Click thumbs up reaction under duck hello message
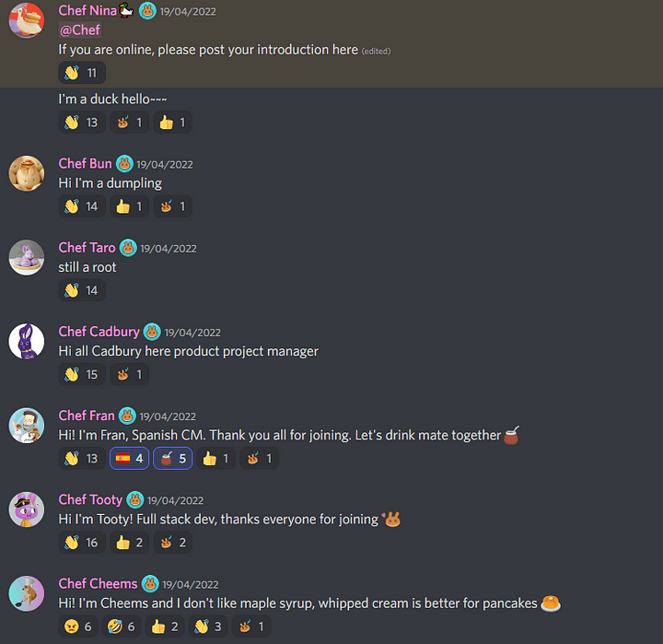Viewport: 663px width, 644px height. (172, 123)
